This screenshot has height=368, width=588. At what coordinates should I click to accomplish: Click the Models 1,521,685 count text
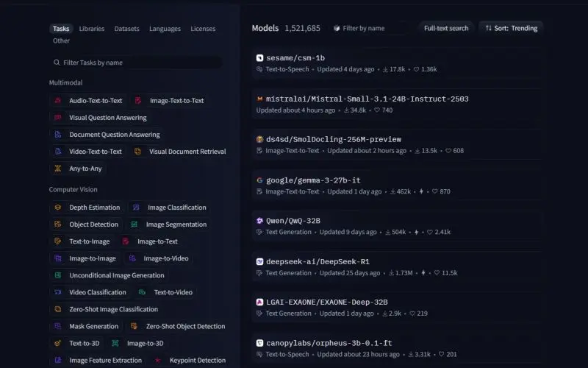point(286,28)
